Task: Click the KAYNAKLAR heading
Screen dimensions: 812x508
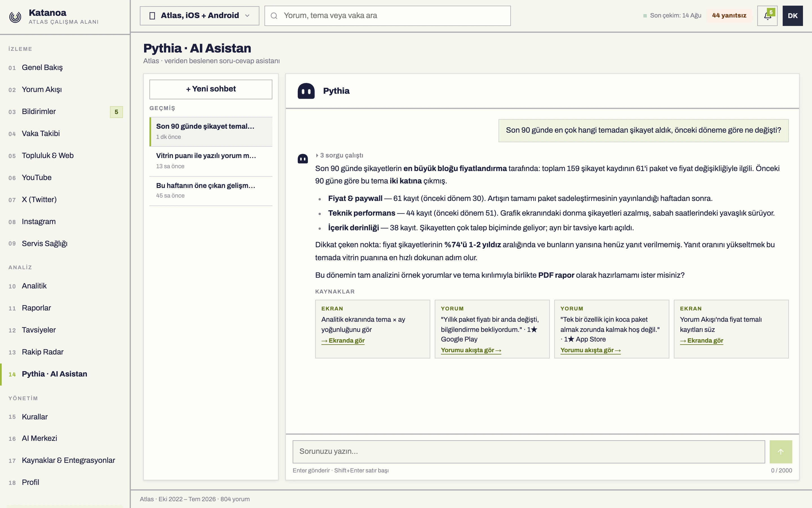Action: click(335, 292)
